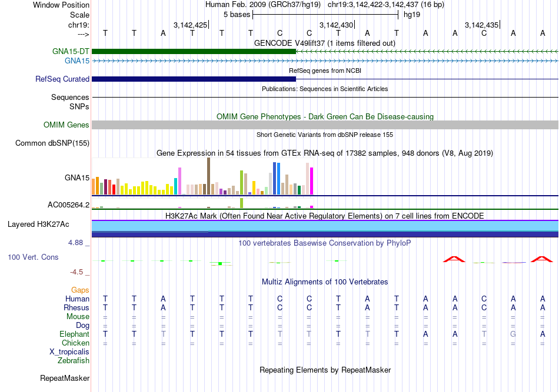This screenshot has width=559, height=392.
Task: Click the 100 Vert. Cons track label
Action: 33,257
